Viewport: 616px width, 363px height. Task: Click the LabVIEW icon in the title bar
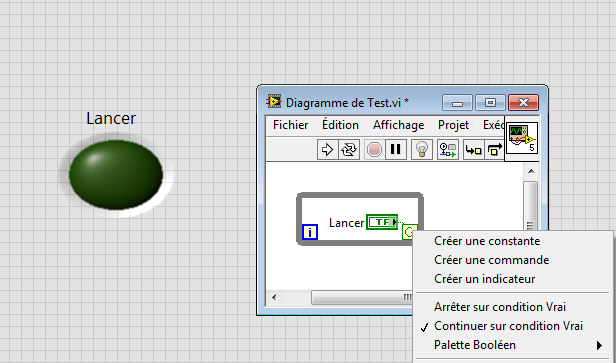point(274,102)
